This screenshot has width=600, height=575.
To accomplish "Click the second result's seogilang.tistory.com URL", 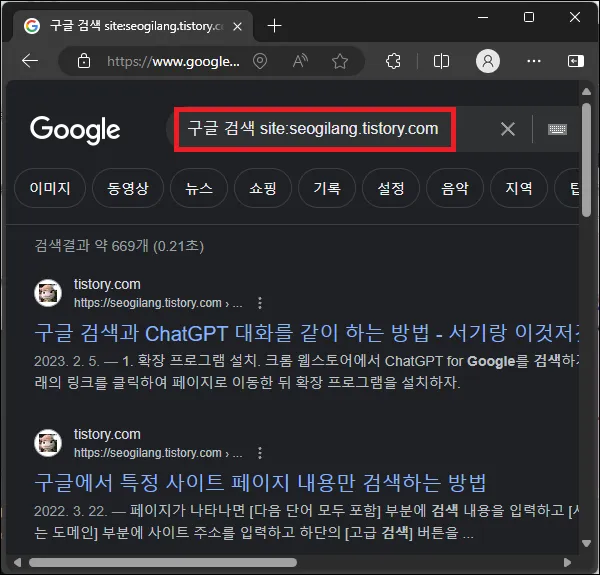I will pyautogui.click(x=158, y=453).
